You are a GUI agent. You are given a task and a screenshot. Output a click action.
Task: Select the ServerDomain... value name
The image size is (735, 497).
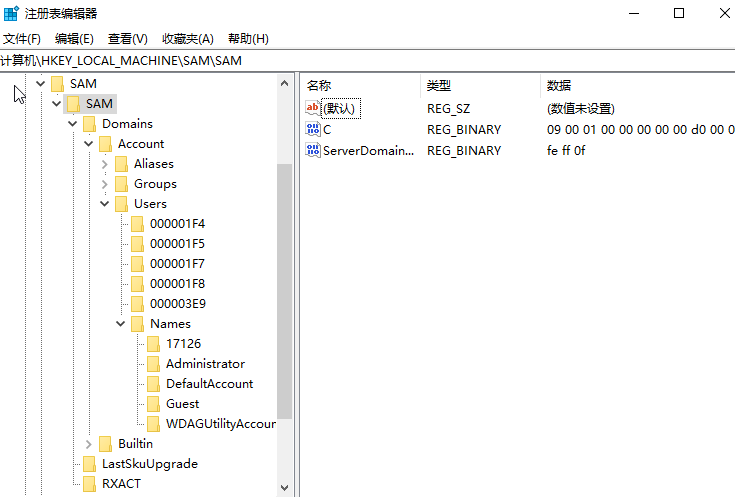(x=368, y=151)
